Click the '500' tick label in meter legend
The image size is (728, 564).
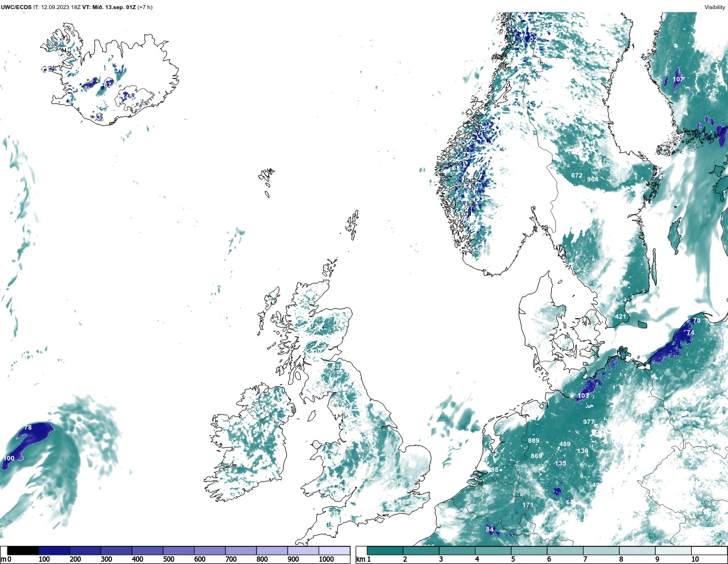click(168, 559)
